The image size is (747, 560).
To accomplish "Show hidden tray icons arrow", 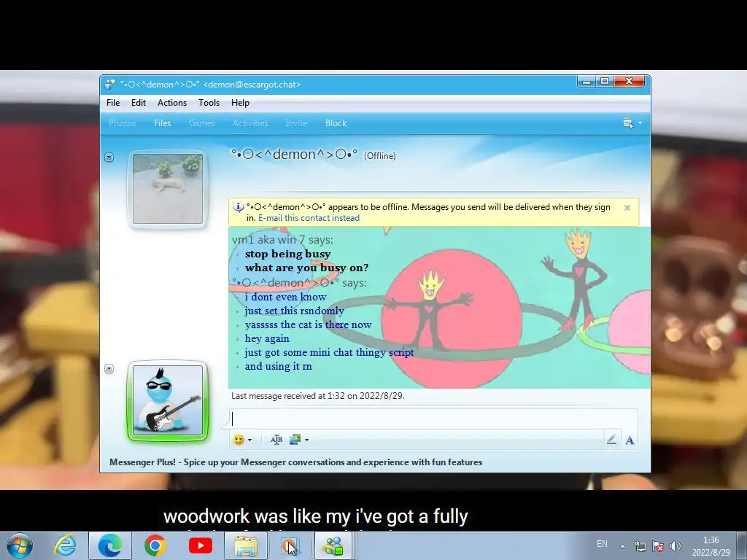I will (623, 546).
